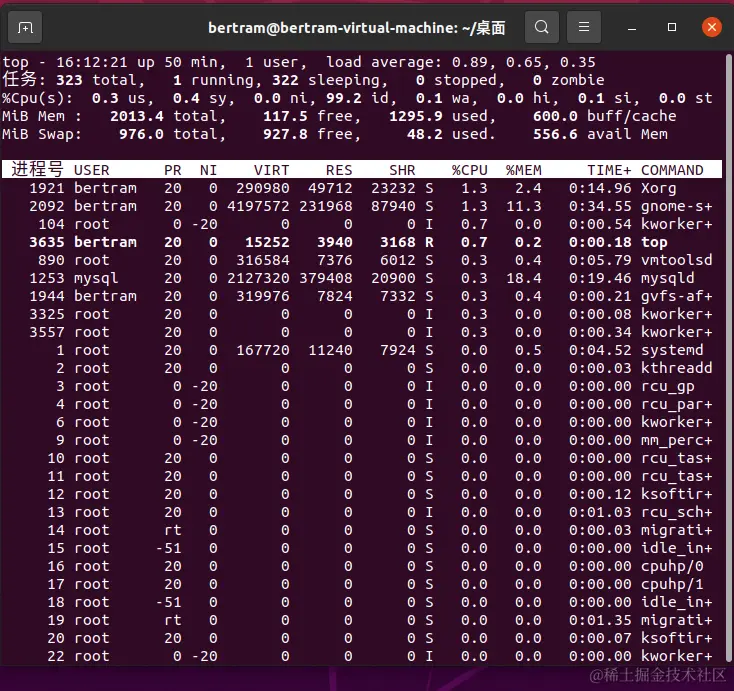Click the 16:12:21 time in top header
734x691 pixels.
click(x=92, y=62)
